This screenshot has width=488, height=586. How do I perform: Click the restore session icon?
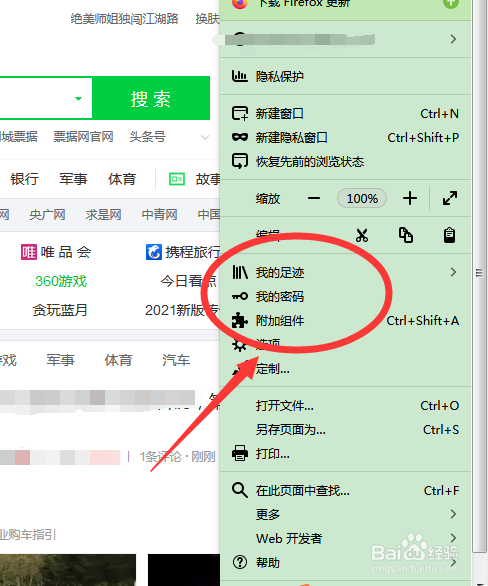click(240, 161)
